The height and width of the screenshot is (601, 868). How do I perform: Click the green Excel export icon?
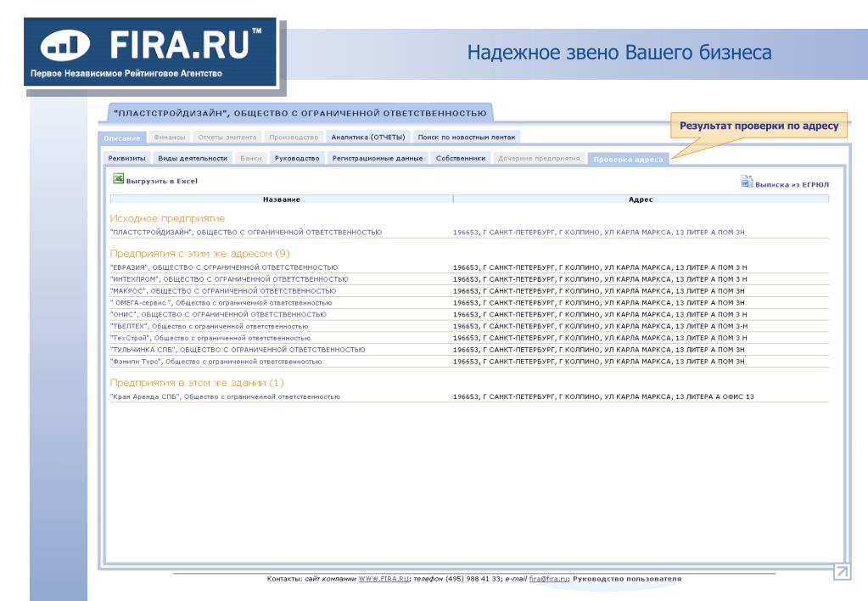pos(118,178)
